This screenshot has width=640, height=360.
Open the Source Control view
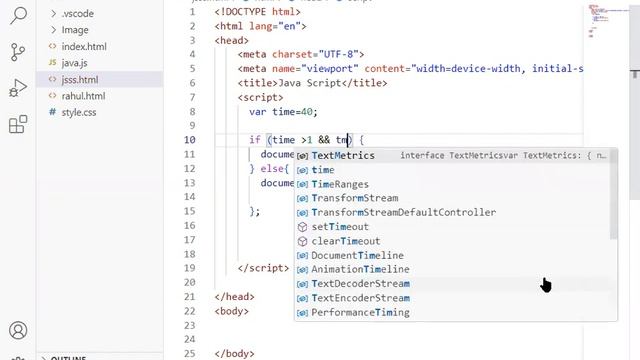[18, 52]
